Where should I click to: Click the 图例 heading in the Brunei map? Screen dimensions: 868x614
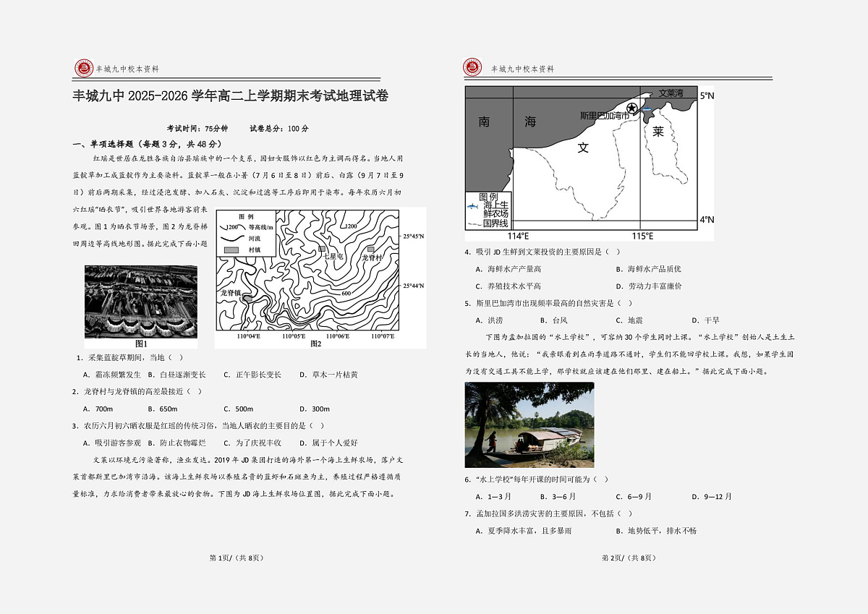489,197
